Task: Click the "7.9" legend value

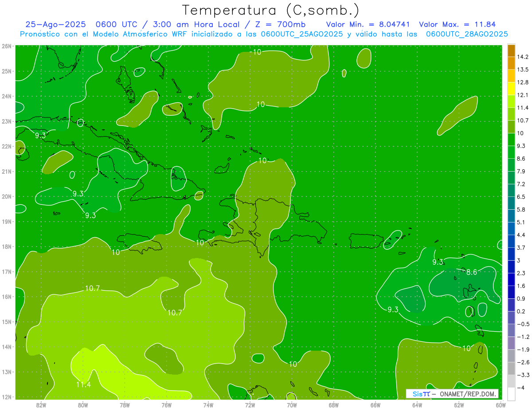Action: pyautogui.click(x=521, y=171)
